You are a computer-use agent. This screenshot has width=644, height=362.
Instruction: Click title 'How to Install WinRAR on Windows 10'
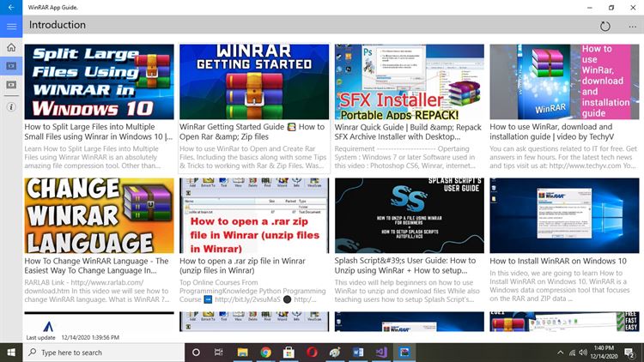click(x=558, y=261)
